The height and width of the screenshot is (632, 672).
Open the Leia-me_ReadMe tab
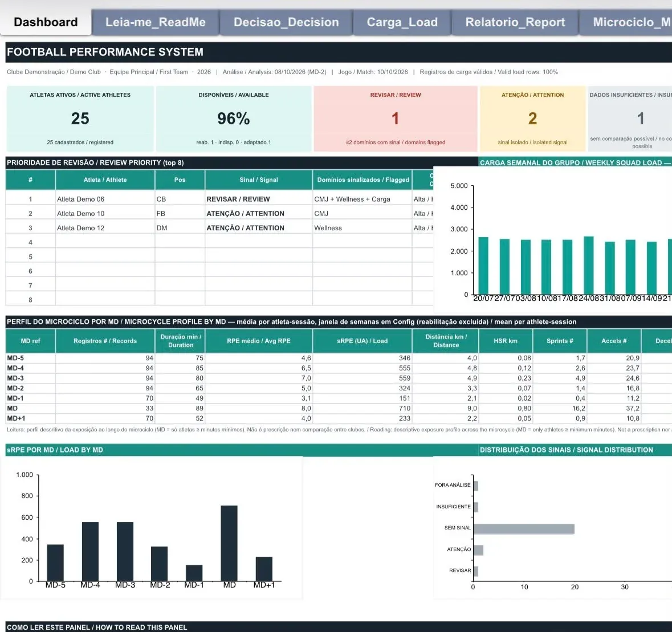pyautogui.click(x=156, y=22)
